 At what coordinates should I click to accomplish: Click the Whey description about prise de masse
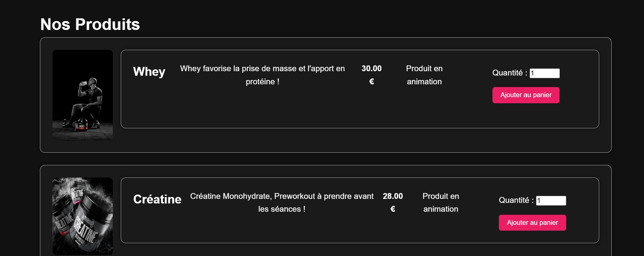click(x=262, y=75)
